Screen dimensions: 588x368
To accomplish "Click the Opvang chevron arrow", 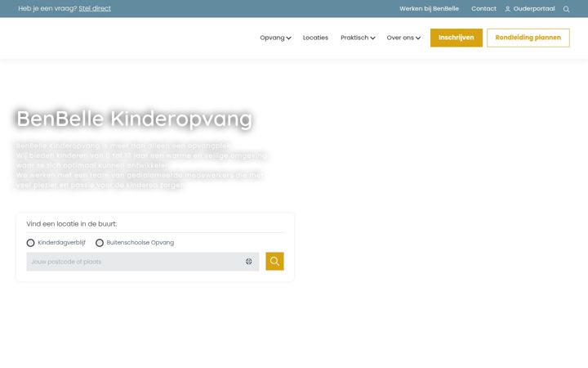I will click(x=288, y=38).
